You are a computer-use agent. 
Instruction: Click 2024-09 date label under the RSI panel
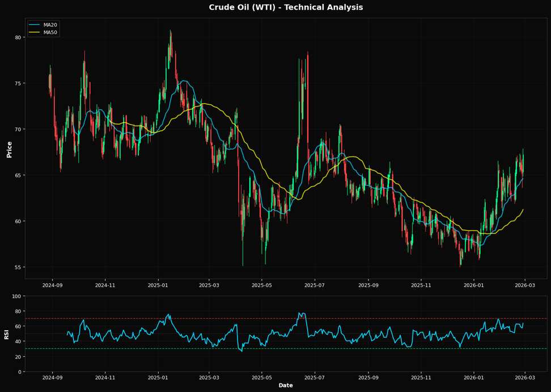53,378
